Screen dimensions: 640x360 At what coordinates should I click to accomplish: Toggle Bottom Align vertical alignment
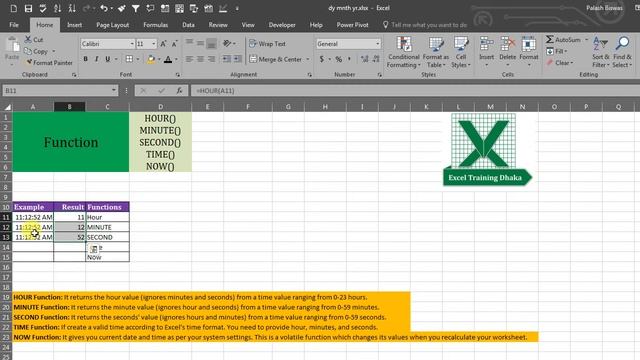coord(211,43)
